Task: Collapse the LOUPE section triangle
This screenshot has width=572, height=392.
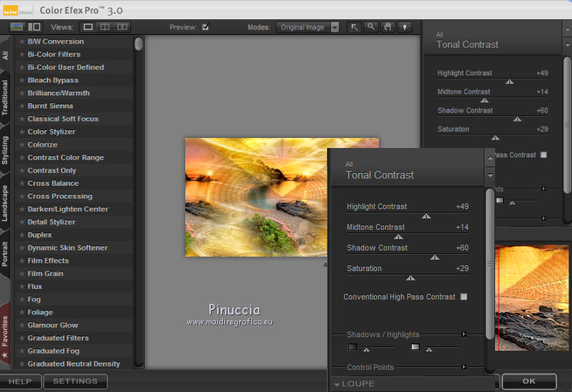Action: [337, 384]
